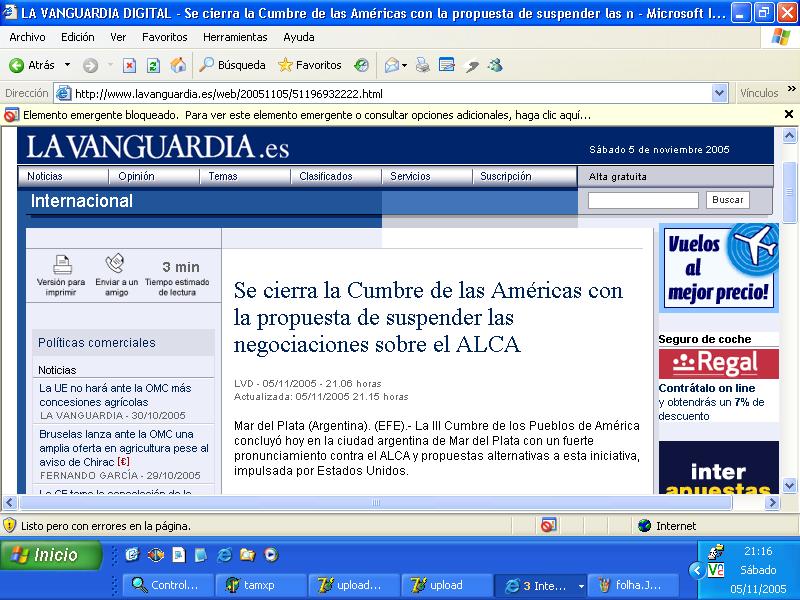
Task: Open the address bar URL dropdown
Action: pos(720,94)
